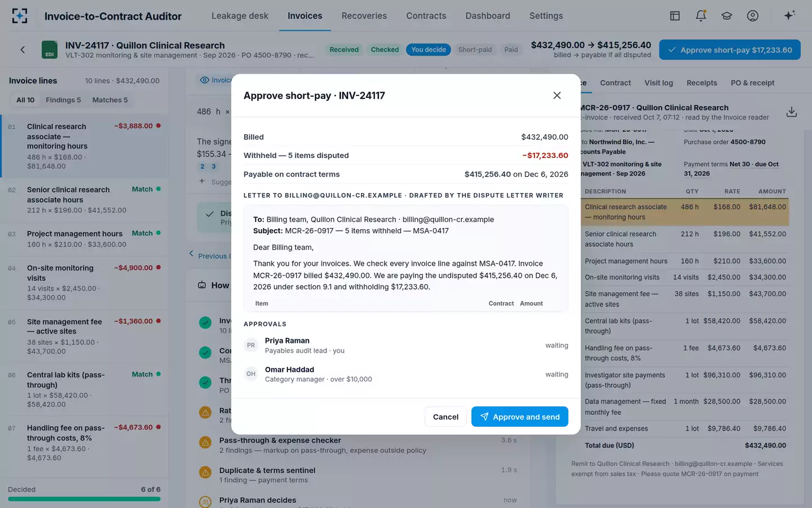Click the Investigator site payments invoice row
Image resolution: width=812 pixels, height=508 pixels.
(x=685, y=380)
